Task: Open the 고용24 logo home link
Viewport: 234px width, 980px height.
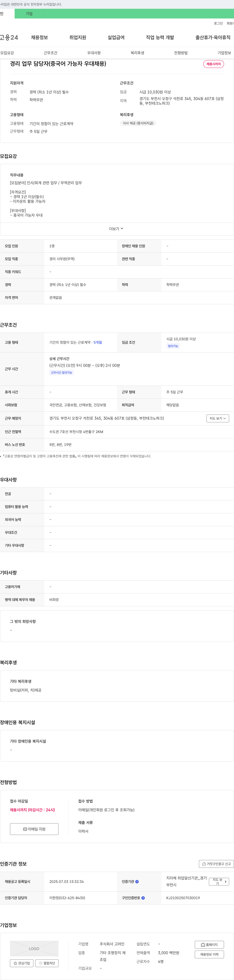Action: [9, 37]
